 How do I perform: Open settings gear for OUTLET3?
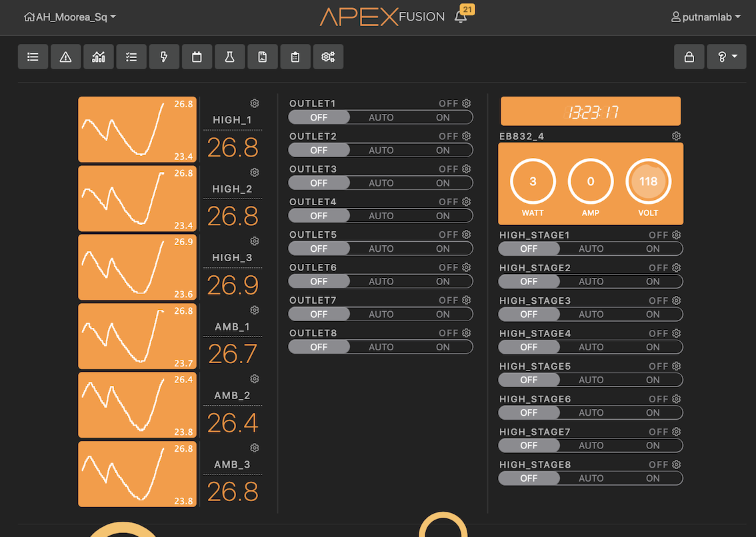(466, 169)
